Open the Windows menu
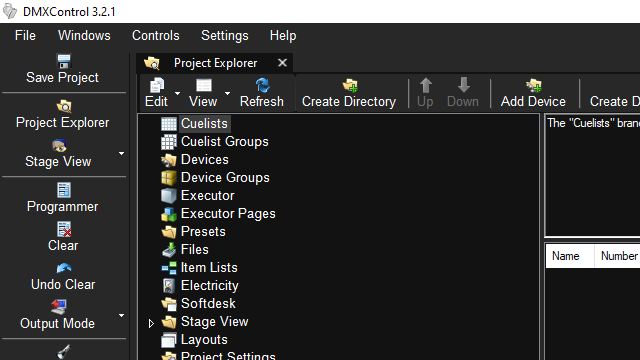The image size is (640, 360). (84, 36)
